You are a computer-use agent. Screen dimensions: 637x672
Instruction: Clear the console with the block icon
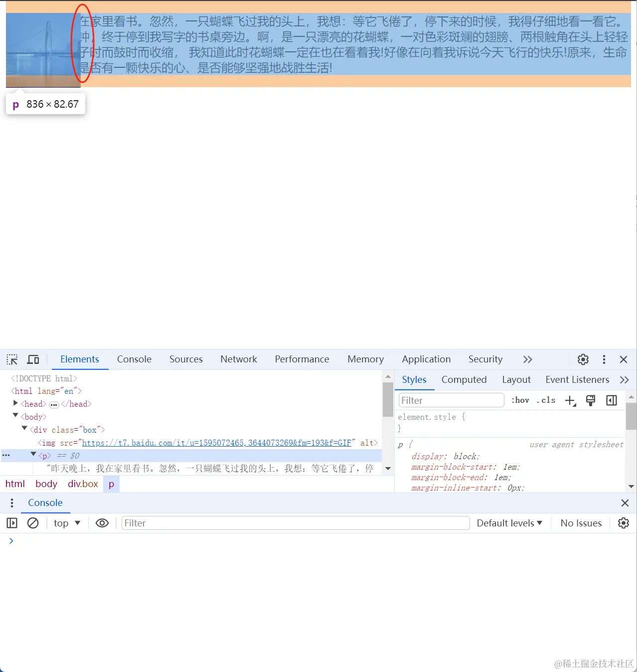click(x=33, y=523)
